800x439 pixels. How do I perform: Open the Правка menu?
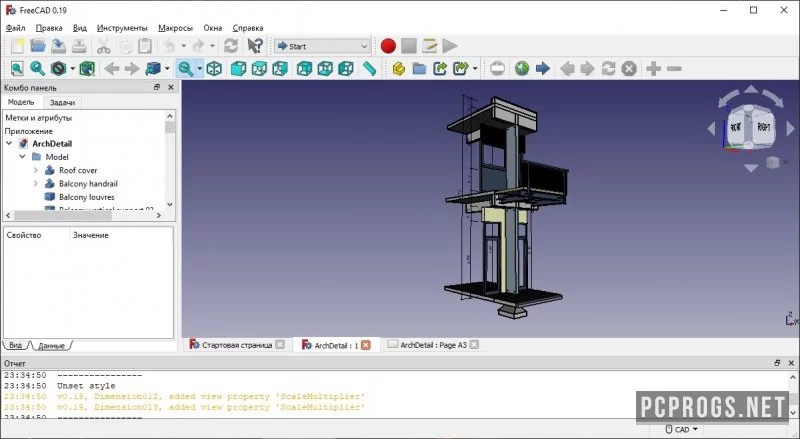[49, 28]
